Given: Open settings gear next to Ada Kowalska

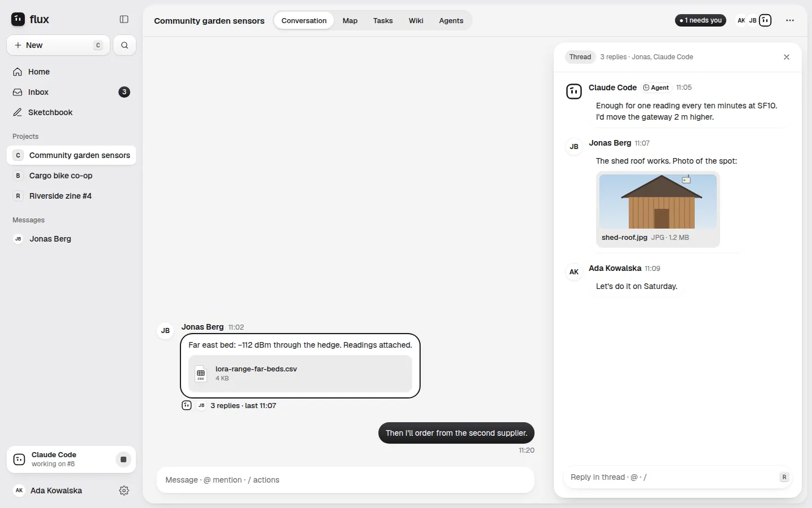Looking at the screenshot, I should [124, 491].
